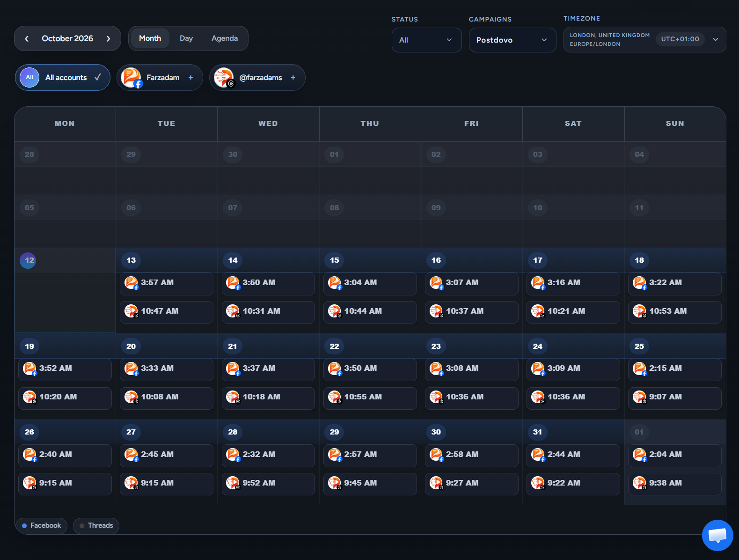Click the plus icon beside @farzadams
Viewport: 739px width, 560px height.
point(293,78)
